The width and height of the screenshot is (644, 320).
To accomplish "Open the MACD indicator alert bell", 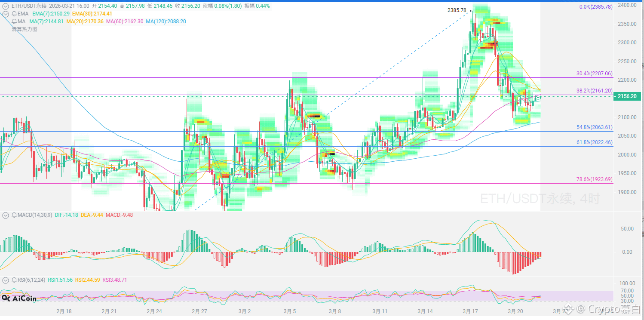I will click(x=15, y=215).
